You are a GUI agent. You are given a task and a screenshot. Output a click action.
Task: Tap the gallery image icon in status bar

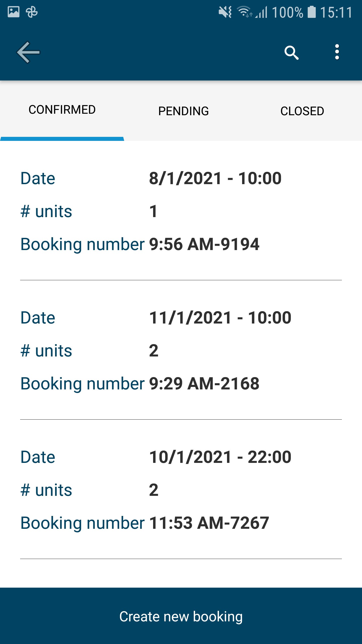pyautogui.click(x=14, y=12)
